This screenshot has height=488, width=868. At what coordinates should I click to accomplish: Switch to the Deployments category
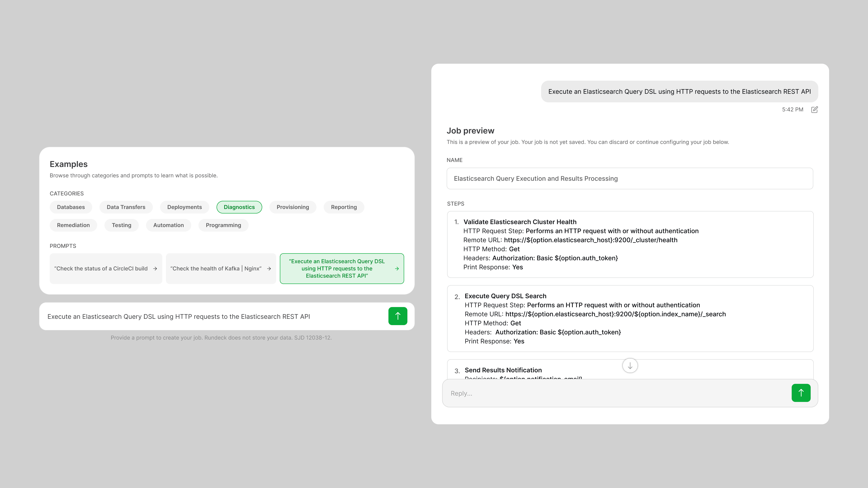coord(184,207)
